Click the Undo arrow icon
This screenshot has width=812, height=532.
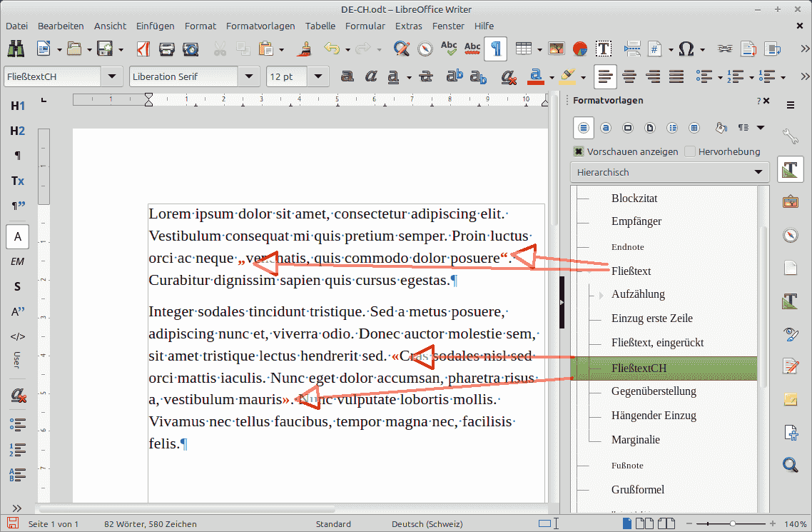[x=331, y=49]
